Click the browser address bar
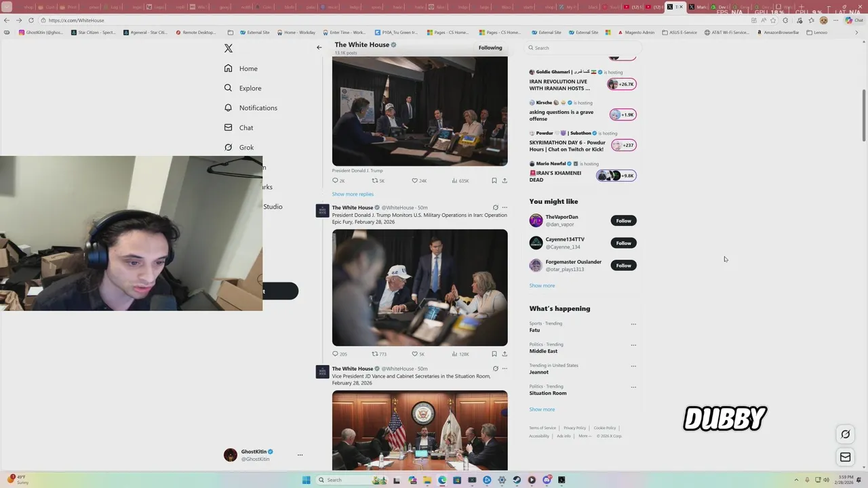 (393, 20)
